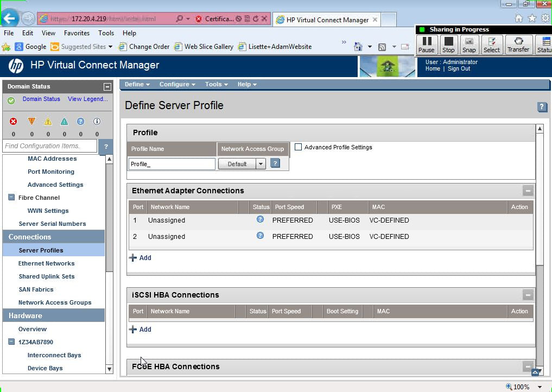This screenshot has height=392, width=552.
Task: Open Interconnect Bays in the tree
Action: 54,355
